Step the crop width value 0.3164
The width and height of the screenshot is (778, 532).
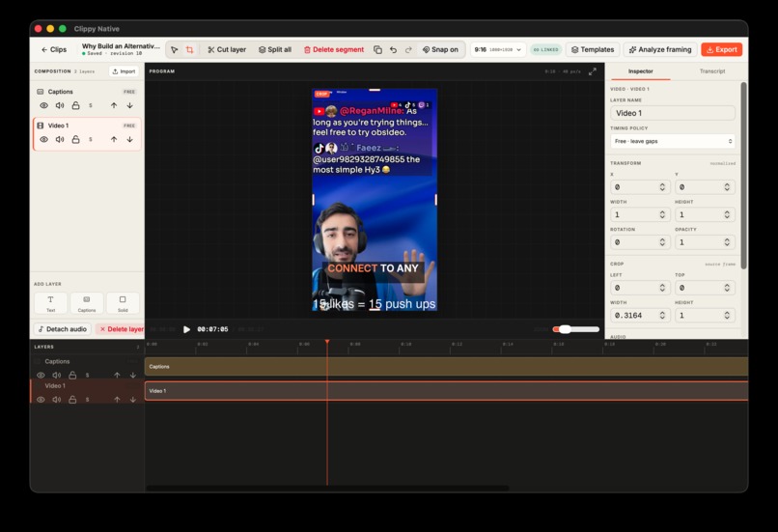pos(662,315)
